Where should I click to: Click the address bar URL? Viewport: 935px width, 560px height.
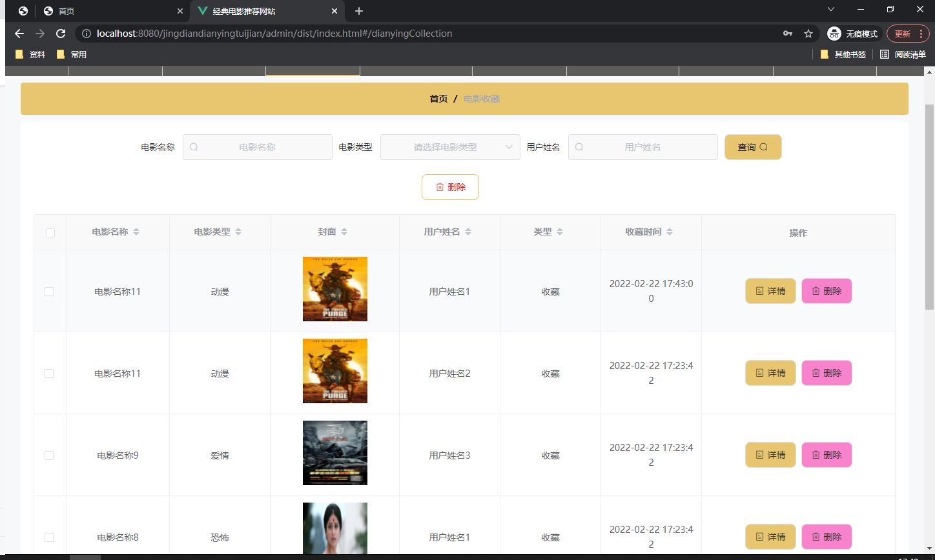[274, 34]
